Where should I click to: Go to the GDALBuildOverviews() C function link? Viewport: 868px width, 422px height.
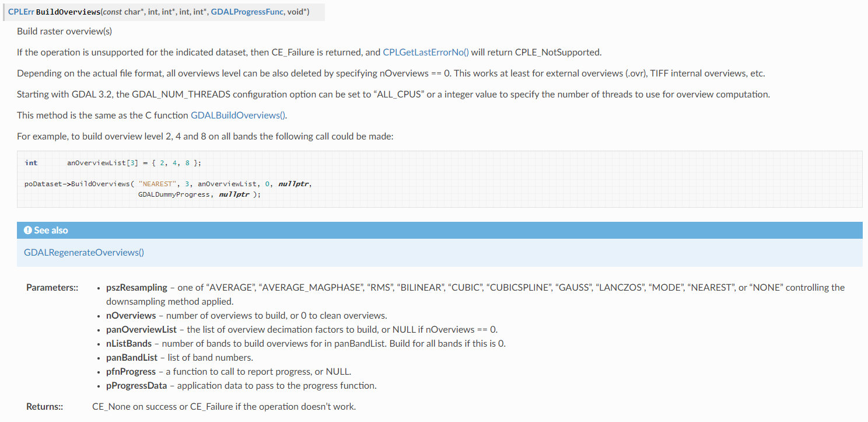[239, 116]
